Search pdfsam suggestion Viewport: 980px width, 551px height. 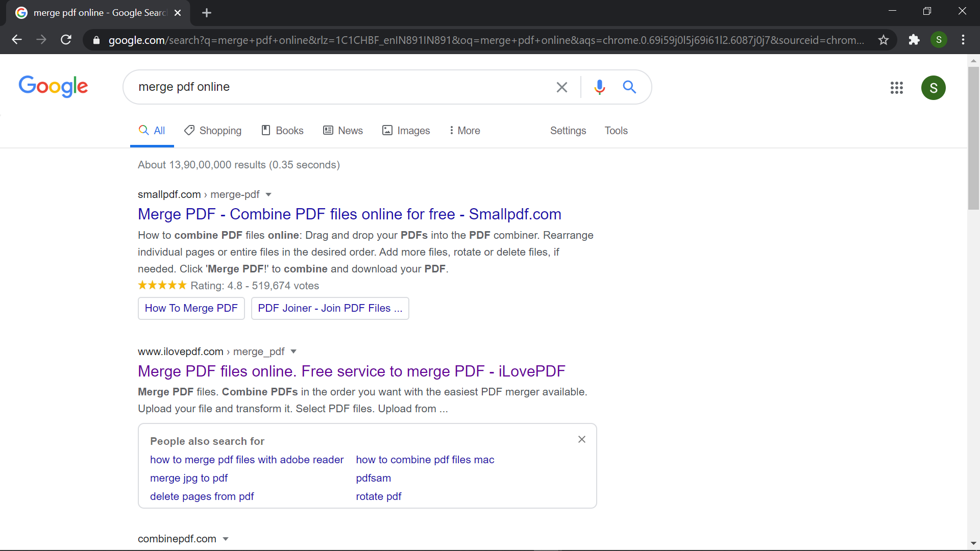click(374, 478)
